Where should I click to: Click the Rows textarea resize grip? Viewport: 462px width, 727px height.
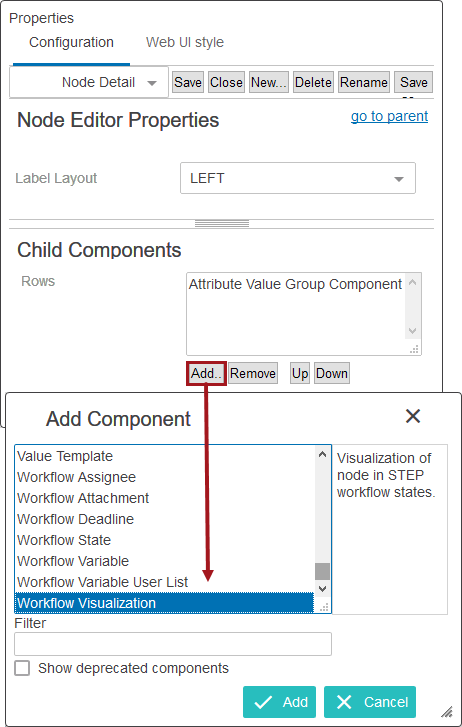tap(415, 349)
